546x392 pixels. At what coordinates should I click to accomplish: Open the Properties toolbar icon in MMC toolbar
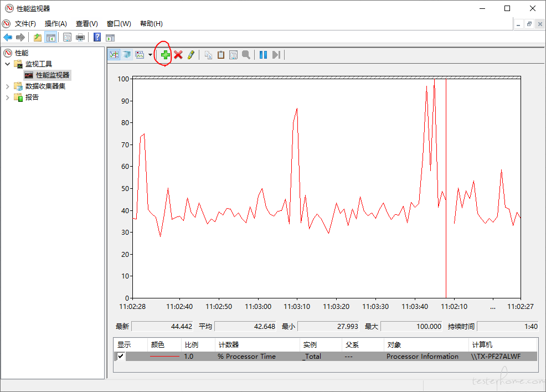click(67, 37)
